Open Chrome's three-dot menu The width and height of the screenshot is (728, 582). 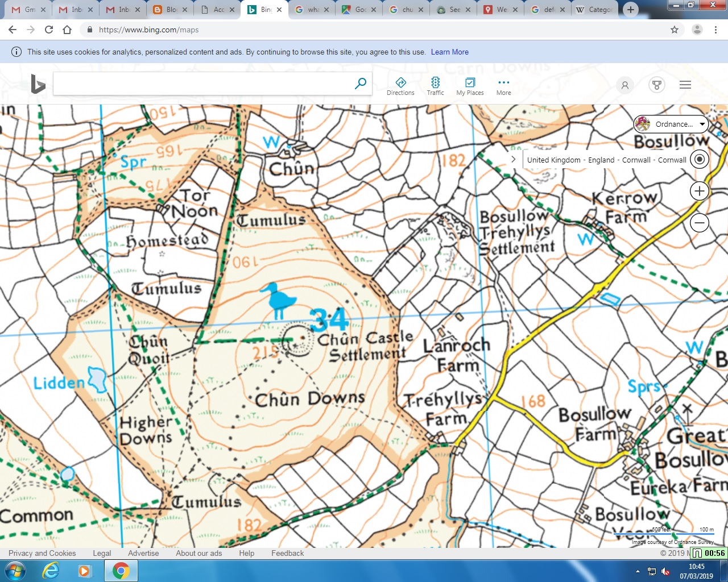point(715,30)
